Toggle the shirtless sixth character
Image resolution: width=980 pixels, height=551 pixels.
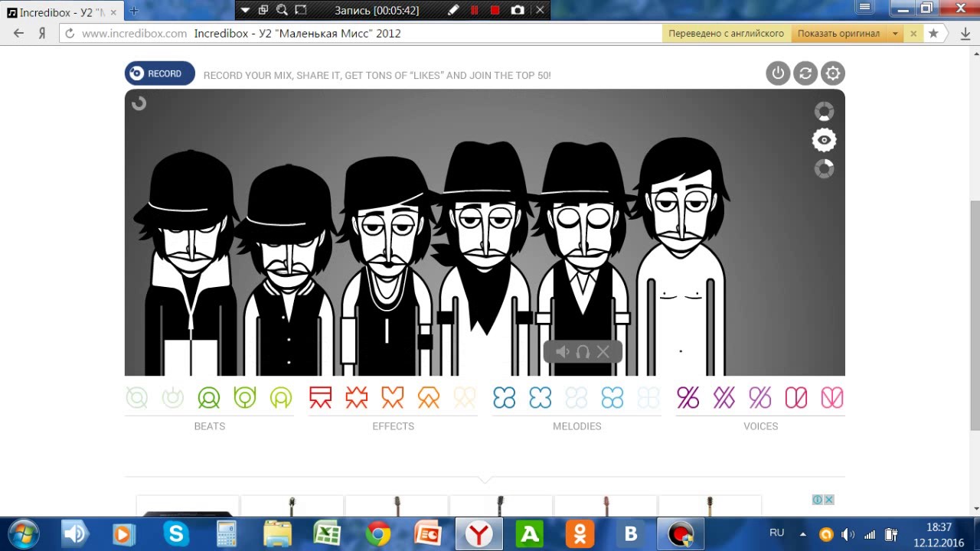(681, 256)
